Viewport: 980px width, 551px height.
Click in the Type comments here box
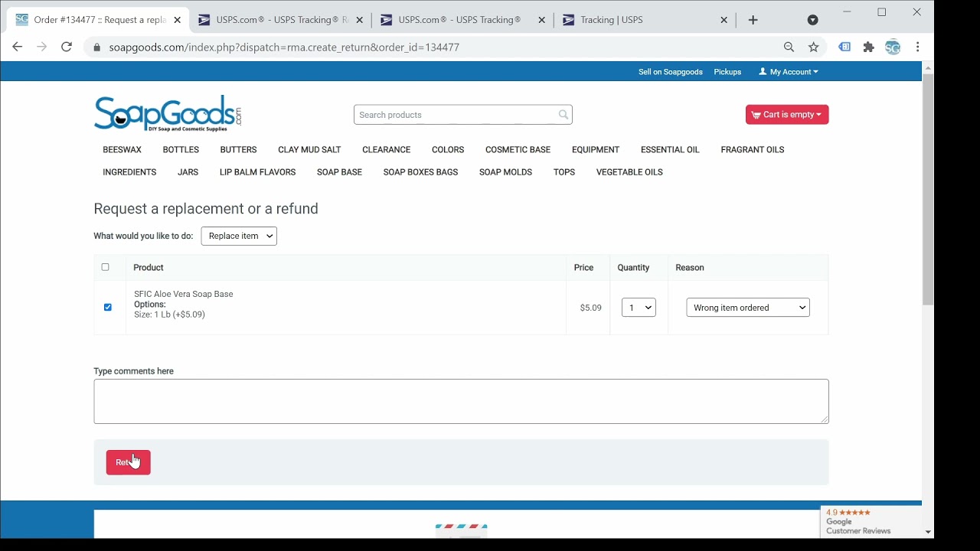(461, 402)
